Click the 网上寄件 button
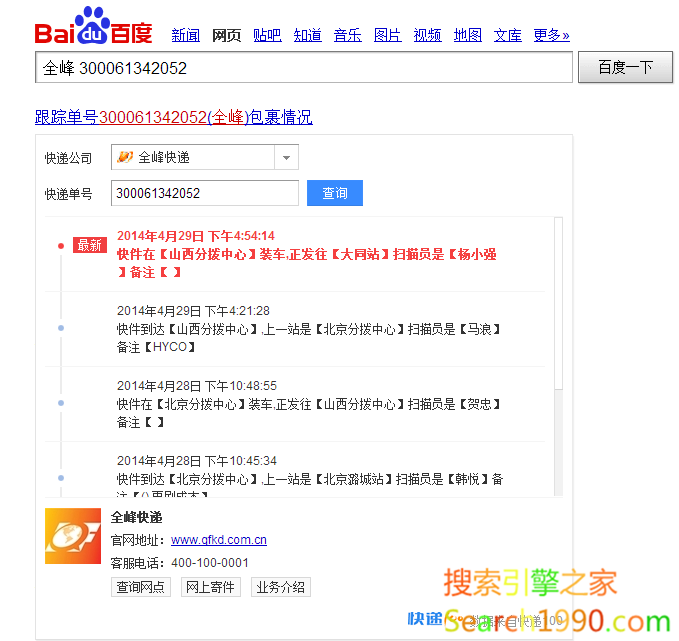 coord(210,587)
